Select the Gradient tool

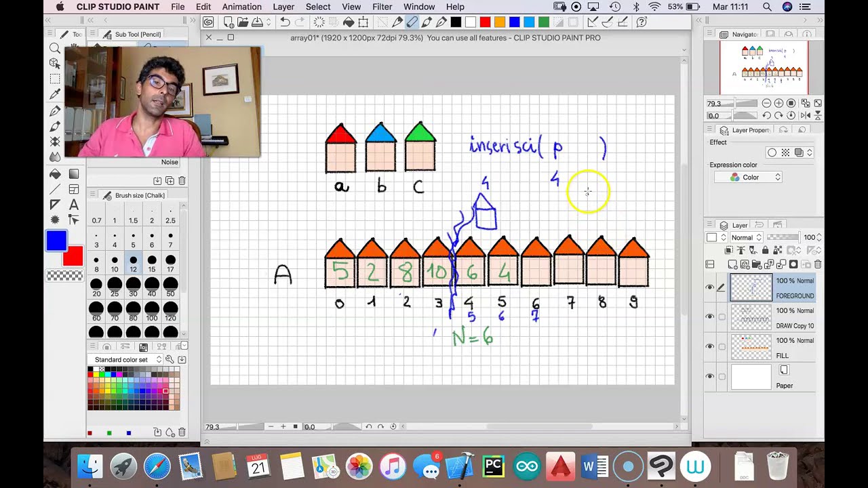74,174
